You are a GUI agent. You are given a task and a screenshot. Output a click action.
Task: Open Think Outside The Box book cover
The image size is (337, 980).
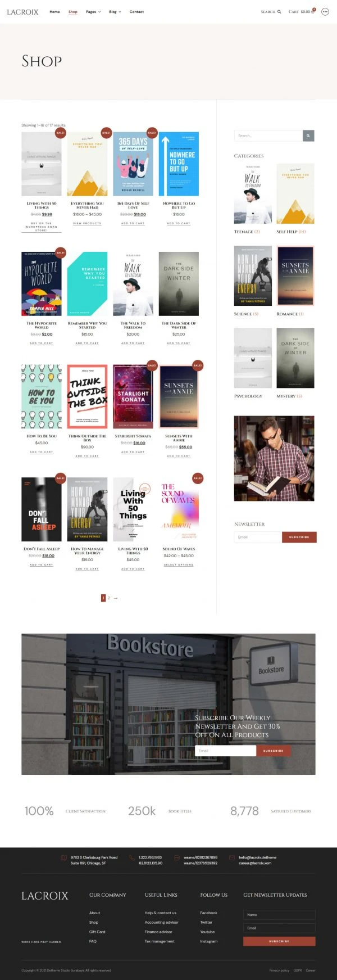click(x=87, y=396)
